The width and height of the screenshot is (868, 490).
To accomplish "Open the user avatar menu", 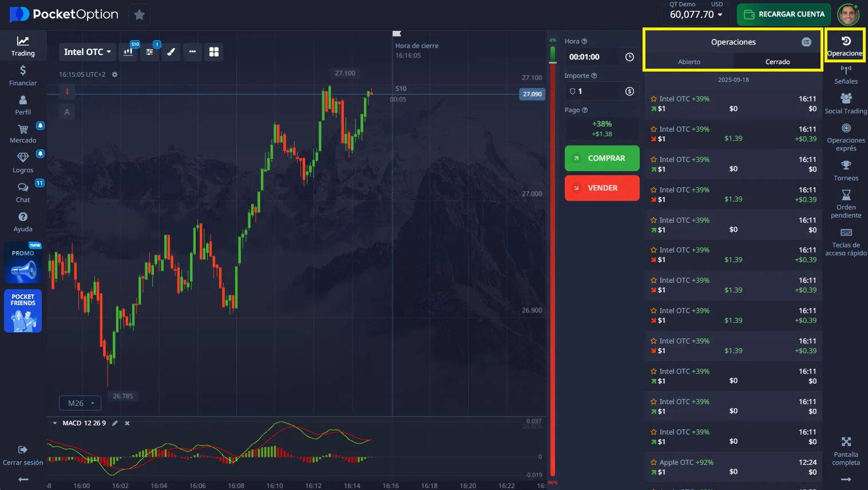I will tap(848, 14).
